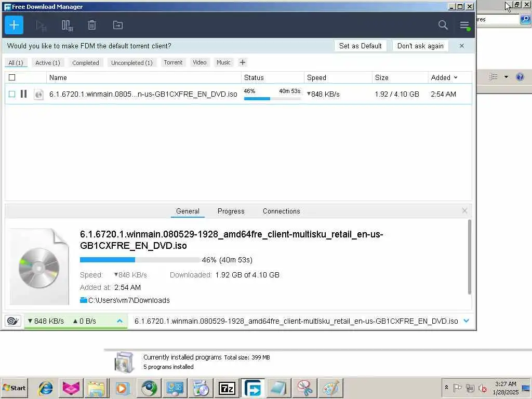Expand the speed panel chevron in status bar

click(x=120, y=321)
